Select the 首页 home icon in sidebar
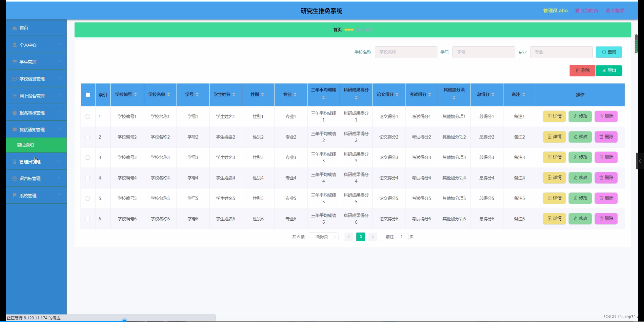644x322 pixels. point(14,28)
